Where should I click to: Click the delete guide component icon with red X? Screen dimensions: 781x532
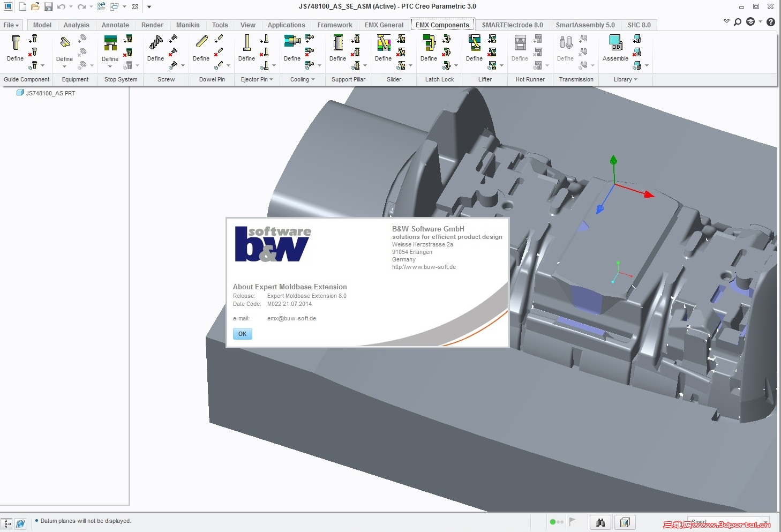pos(33,52)
